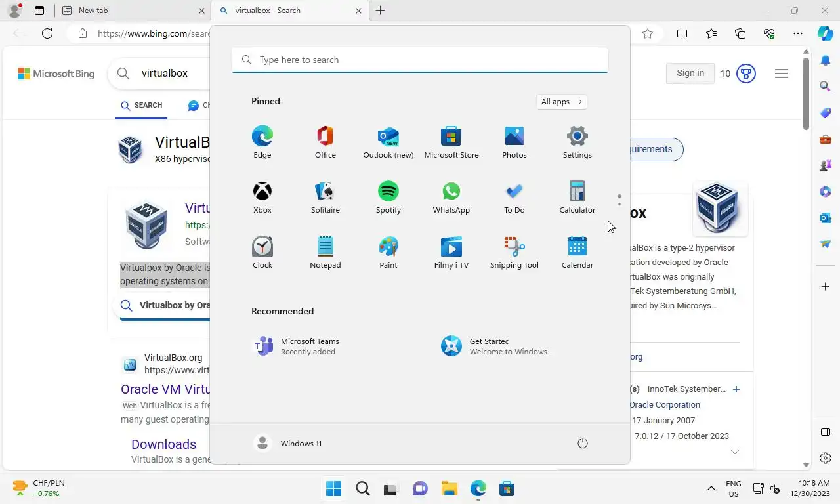Viewport: 840px width, 504px height.
Task: Open the Tab actions menu in Edge
Action: click(39, 10)
